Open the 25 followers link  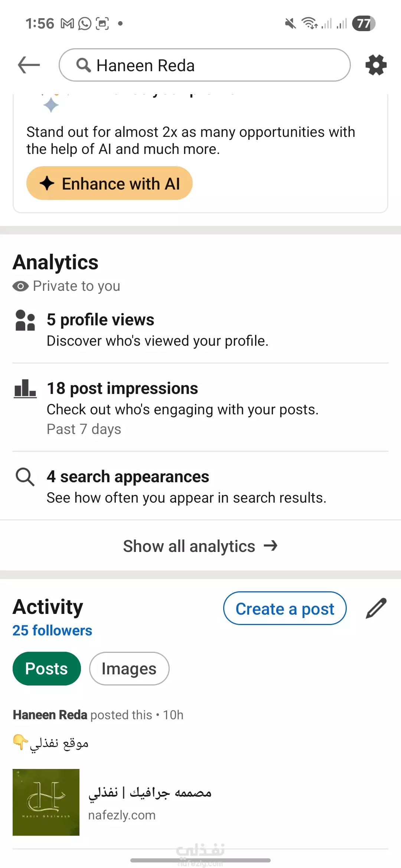coord(52,631)
